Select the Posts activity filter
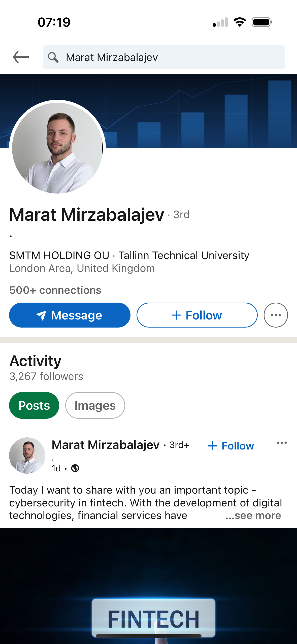 point(34,405)
